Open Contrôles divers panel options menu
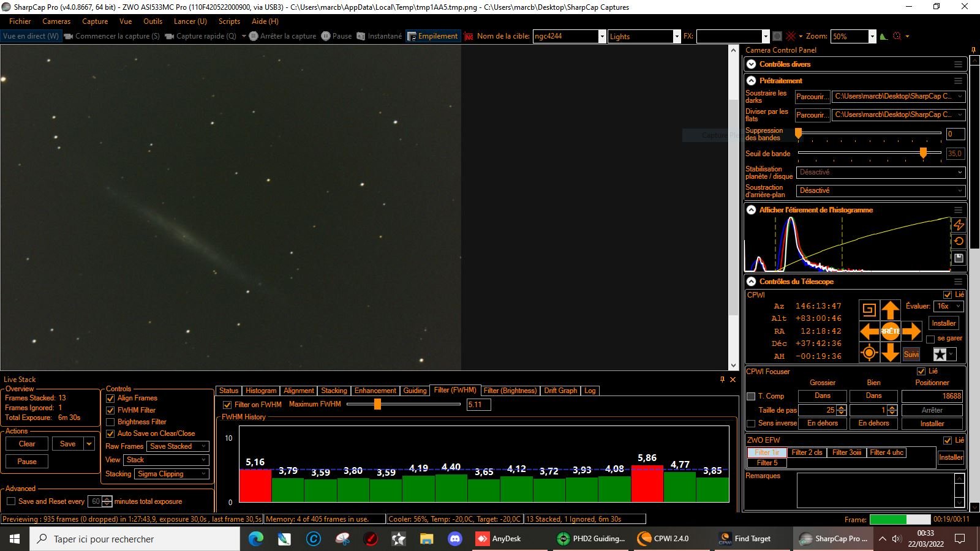Viewport: 980px width, 551px height. (x=958, y=64)
